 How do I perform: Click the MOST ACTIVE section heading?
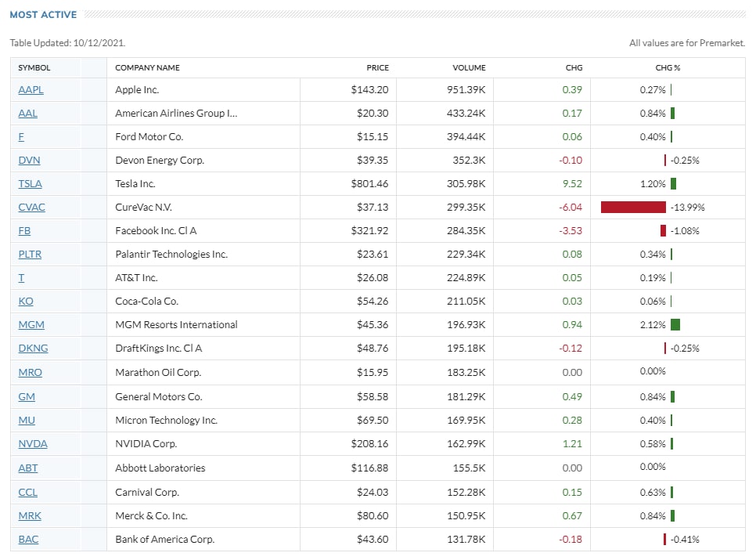(x=43, y=15)
